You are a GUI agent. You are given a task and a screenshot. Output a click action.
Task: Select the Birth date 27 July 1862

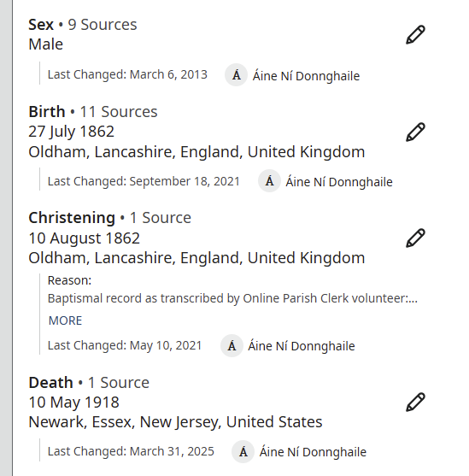[x=72, y=132]
